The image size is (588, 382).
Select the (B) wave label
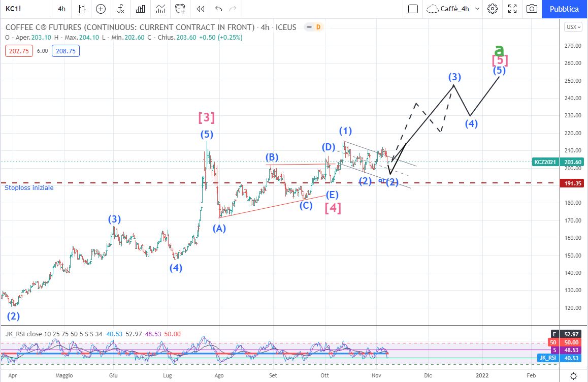pos(272,157)
